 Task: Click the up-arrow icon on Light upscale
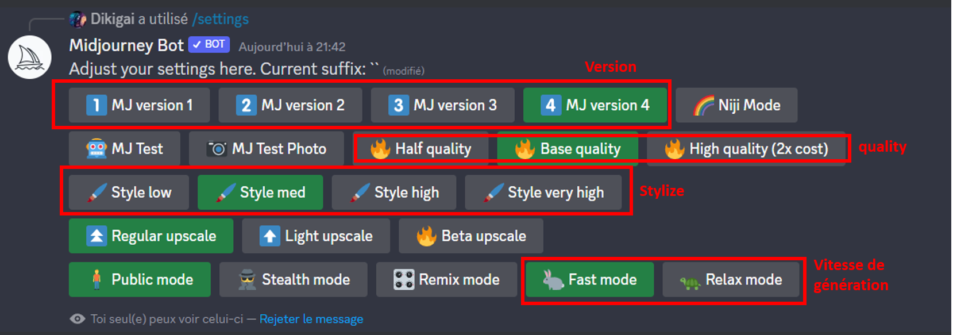coord(270,236)
